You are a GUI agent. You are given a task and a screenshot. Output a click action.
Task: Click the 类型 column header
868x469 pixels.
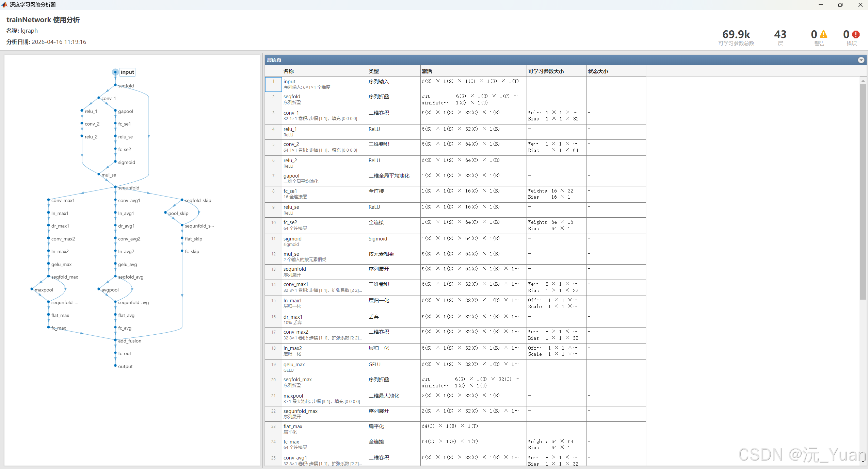373,71
